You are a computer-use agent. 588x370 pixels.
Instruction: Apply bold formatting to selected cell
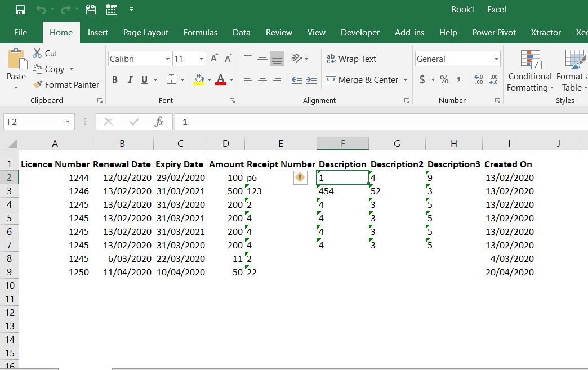click(114, 79)
